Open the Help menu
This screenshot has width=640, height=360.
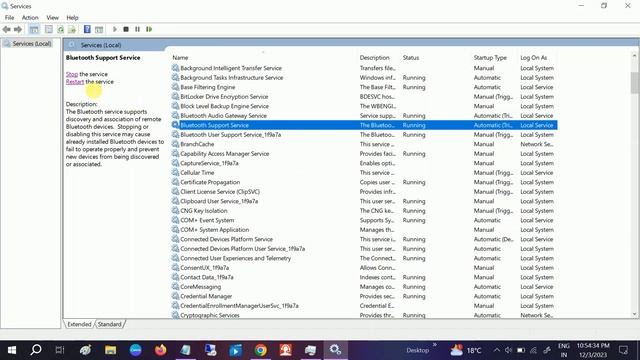coord(72,18)
